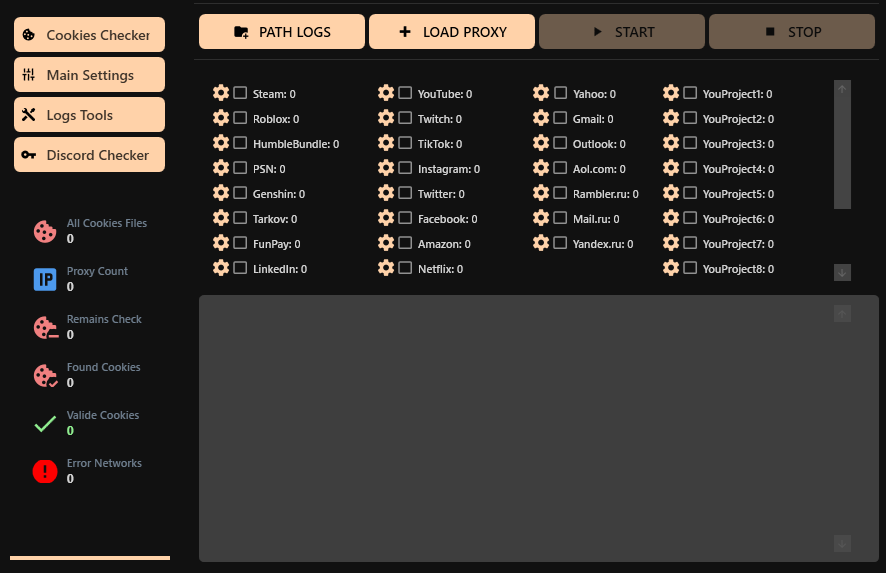Open settings gear for Twitter
886x573 pixels.
coord(386,193)
